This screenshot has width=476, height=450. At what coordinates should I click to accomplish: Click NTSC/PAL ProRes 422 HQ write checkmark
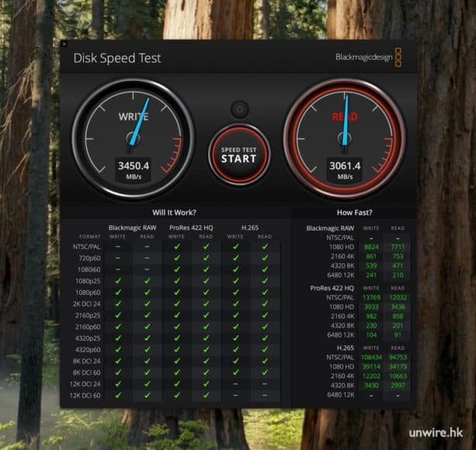tap(177, 247)
